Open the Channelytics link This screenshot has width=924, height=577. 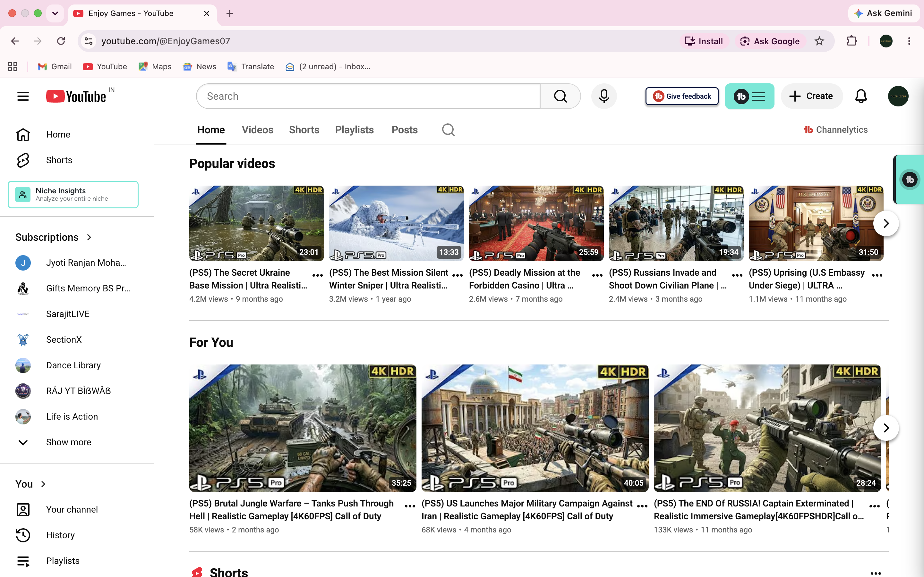(835, 130)
